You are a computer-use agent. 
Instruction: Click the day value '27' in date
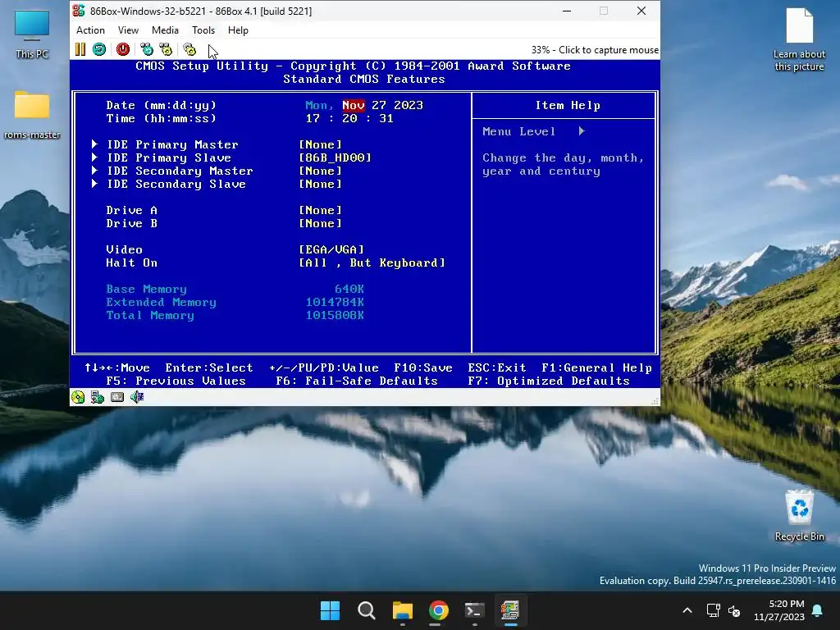379,105
